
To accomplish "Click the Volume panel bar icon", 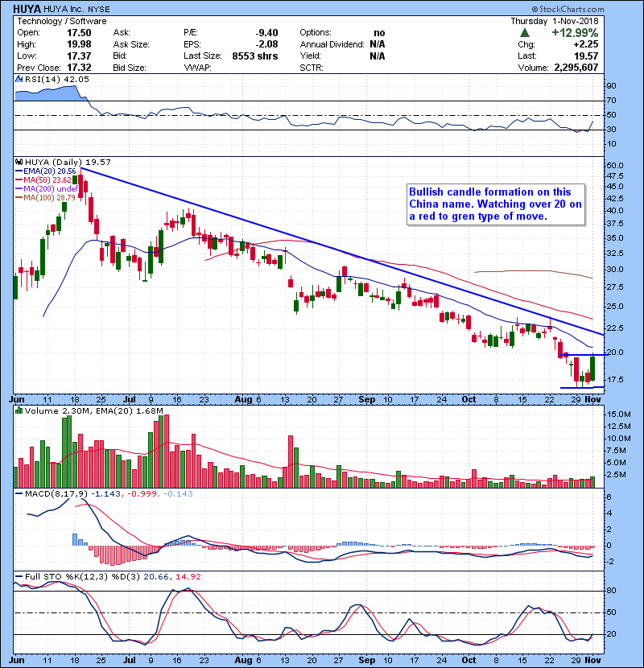I will pyautogui.click(x=19, y=410).
